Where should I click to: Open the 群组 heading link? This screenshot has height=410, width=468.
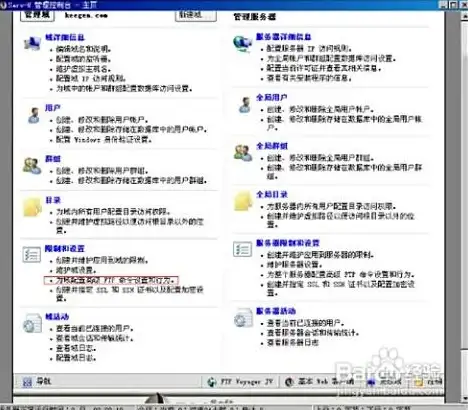(x=53, y=159)
